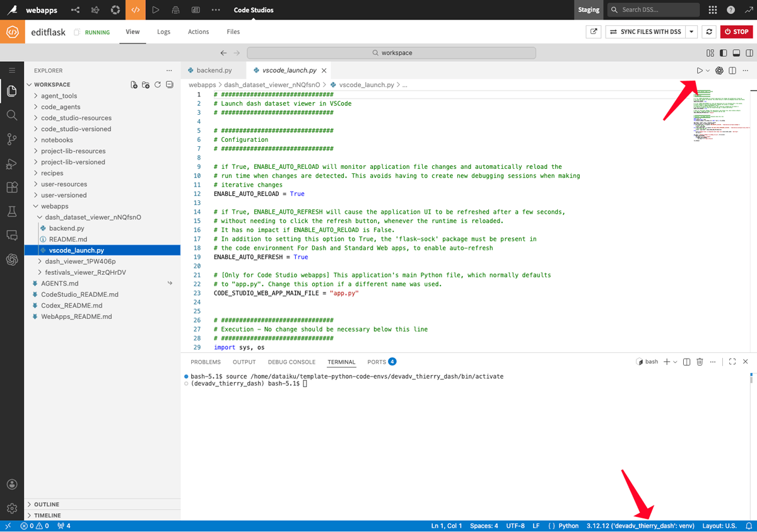Switch to the Logs tab
Image resolution: width=757 pixels, height=532 pixels.
point(163,32)
